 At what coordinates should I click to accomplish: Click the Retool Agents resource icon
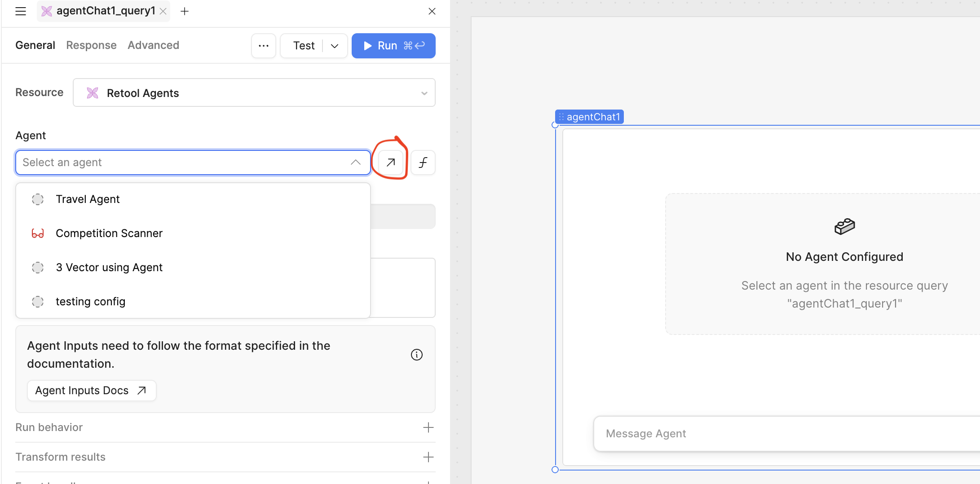93,93
